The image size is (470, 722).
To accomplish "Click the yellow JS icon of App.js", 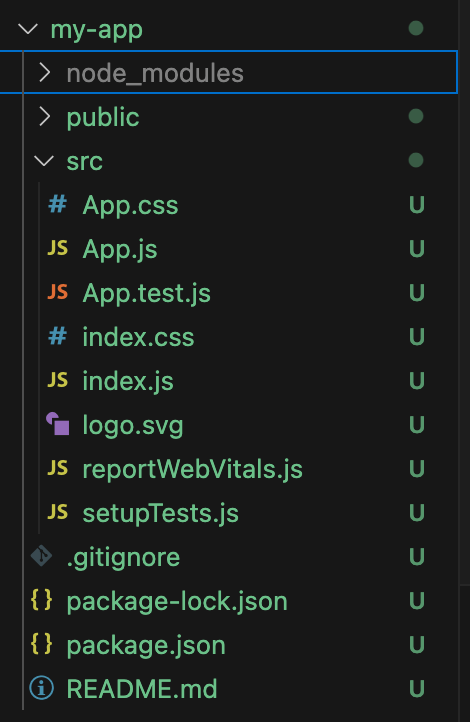I will [58, 248].
